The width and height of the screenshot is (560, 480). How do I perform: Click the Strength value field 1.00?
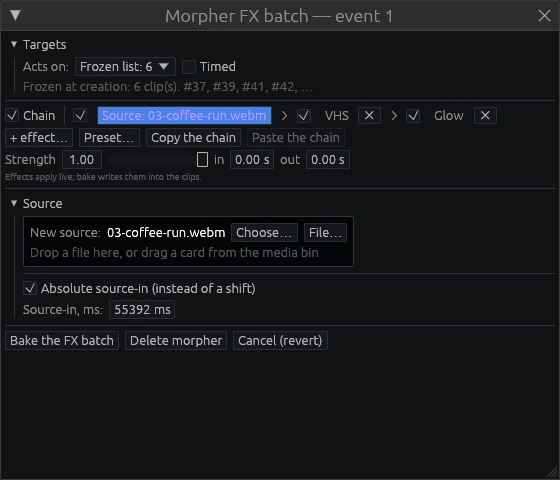pyautogui.click(x=82, y=160)
